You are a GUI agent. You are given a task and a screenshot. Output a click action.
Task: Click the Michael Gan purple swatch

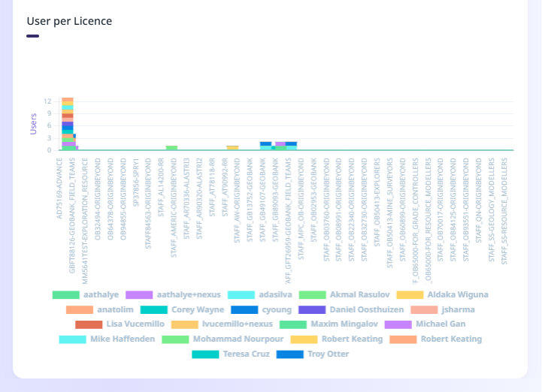tap(398, 324)
